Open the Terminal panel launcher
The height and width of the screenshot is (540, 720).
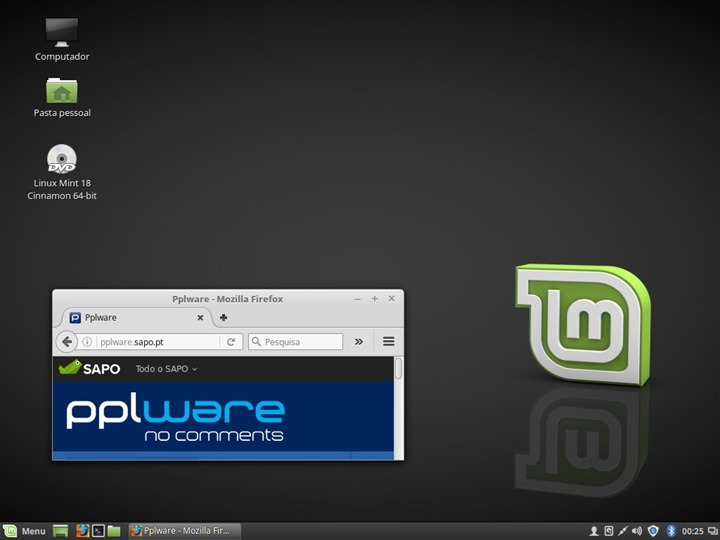[98, 531]
